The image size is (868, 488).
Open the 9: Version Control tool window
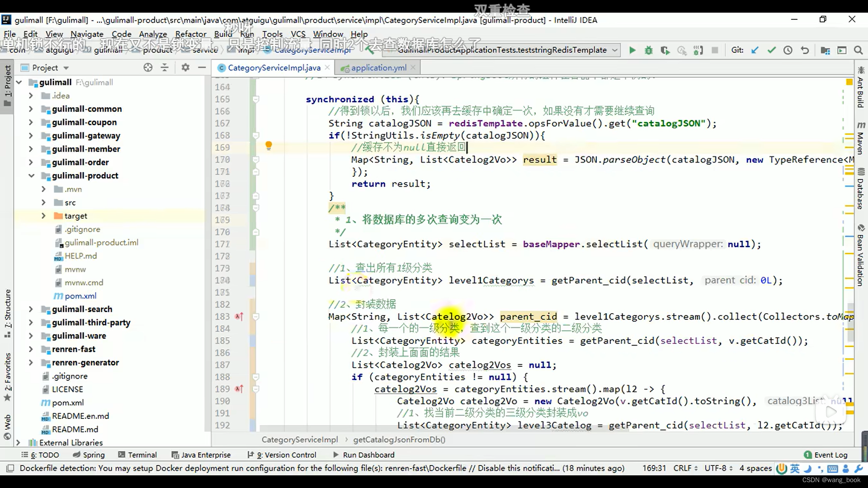click(282, 455)
